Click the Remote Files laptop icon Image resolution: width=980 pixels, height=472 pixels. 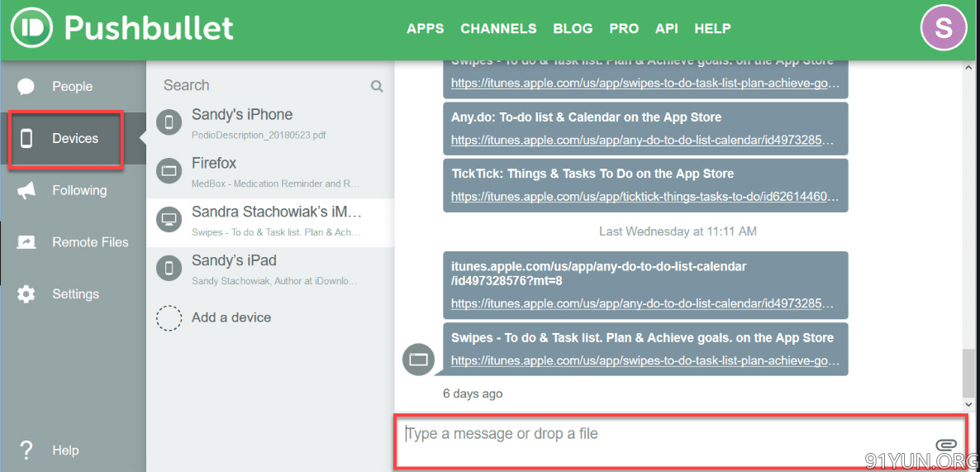[26, 242]
